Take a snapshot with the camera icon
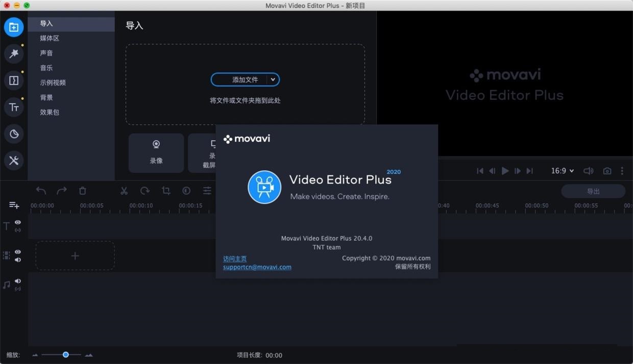The height and width of the screenshot is (364, 633). click(607, 171)
